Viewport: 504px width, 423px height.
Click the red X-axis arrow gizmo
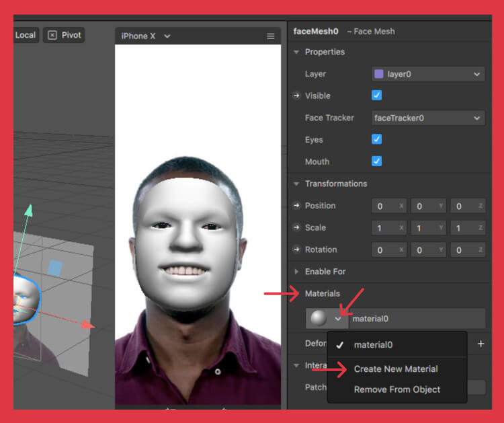[87, 325]
